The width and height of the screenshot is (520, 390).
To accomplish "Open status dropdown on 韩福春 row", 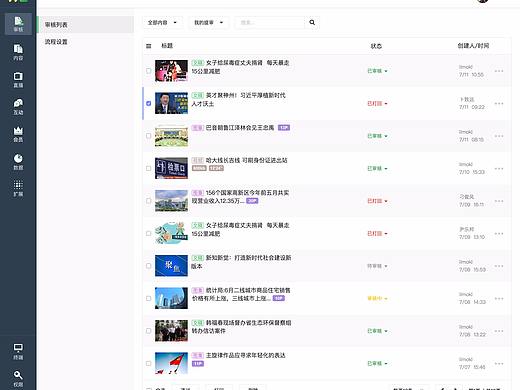I will [377, 331].
